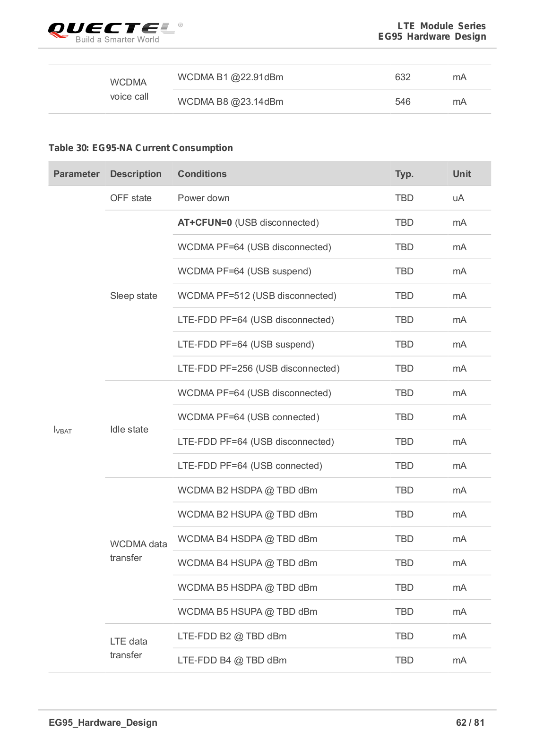
Task: Select WCDMA B8 @23.14dBm row text
Action: pyautogui.click(x=230, y=102)
